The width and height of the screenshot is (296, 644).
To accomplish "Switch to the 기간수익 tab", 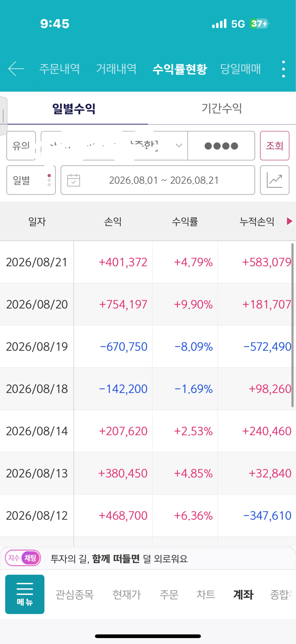I will click(x=222, y=109).
